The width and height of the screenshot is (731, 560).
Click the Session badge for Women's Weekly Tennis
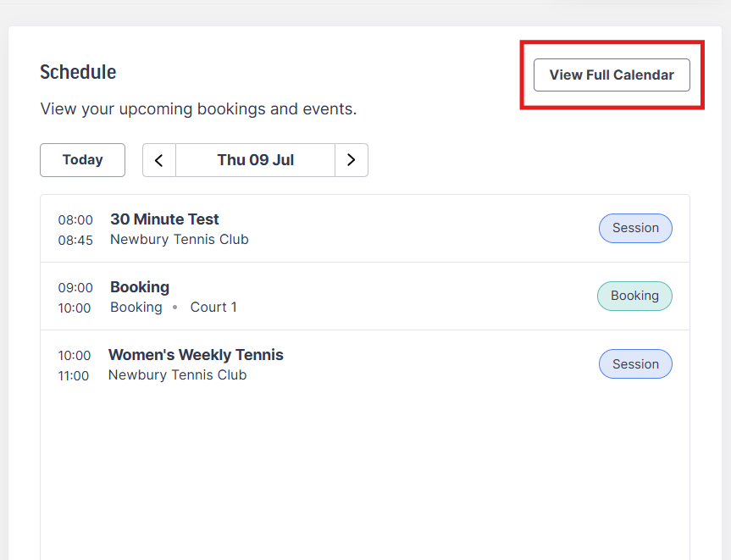point(635,363)
